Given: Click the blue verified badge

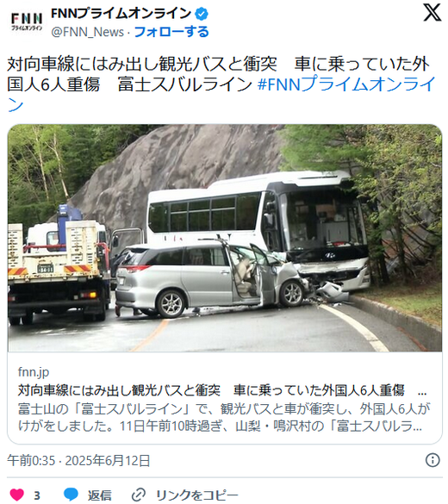Looking at the screenshot, I should tap(202, 14).
